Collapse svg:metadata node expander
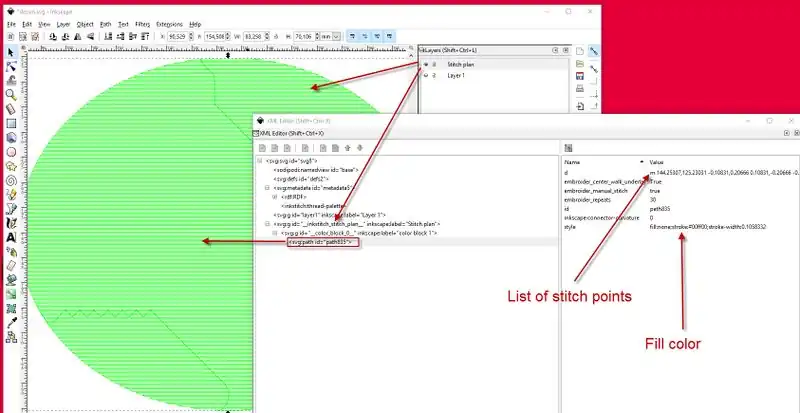The image size is (800, 413). [267, 188]
